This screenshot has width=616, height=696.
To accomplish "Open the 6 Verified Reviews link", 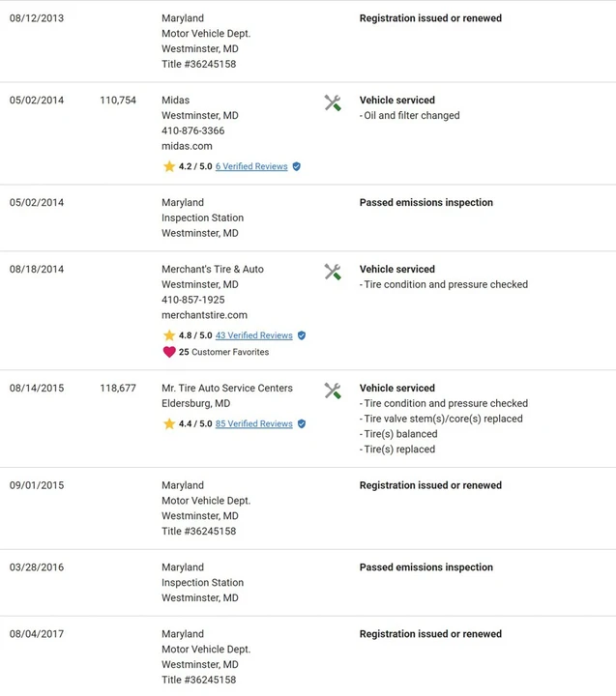I will point(251,166).
